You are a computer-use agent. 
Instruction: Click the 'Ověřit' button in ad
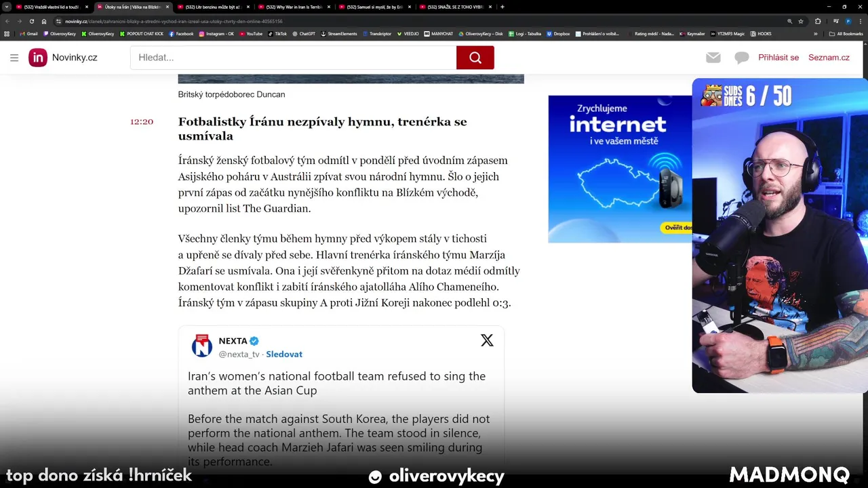coord(676,228)
